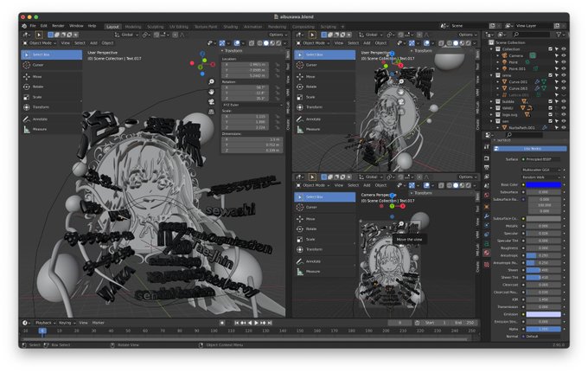The height and width of the screenshot is (373, 588).
Task: Open Global orientation dropdown in left viewport
Action: pyautogui.click(x=127, y=35)
